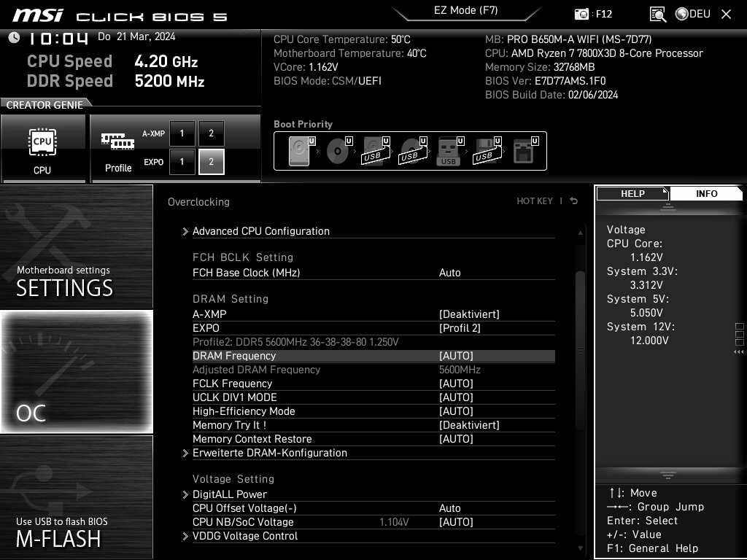747x560 pixels.
Task: Open the A-XMP [Deaktiviert] value dropdown
Action: 469,314
